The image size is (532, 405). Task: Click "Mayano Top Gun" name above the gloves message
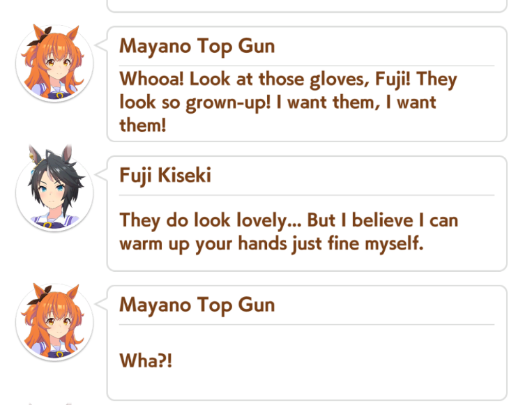coord(197,47)
